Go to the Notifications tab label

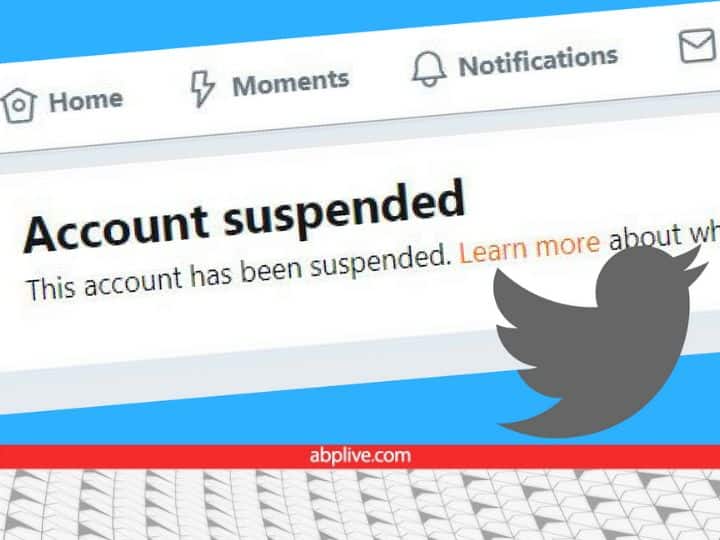(x=538, y=62)
